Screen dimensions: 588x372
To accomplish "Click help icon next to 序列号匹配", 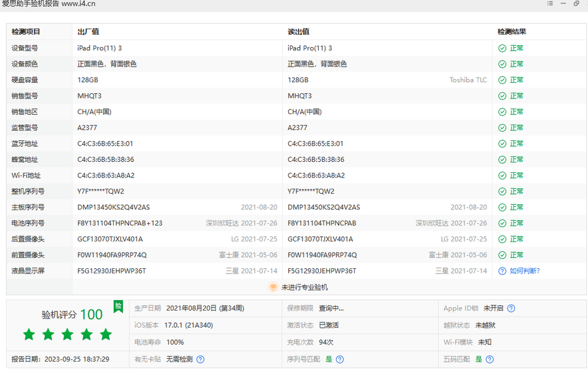I will [340, 359].
